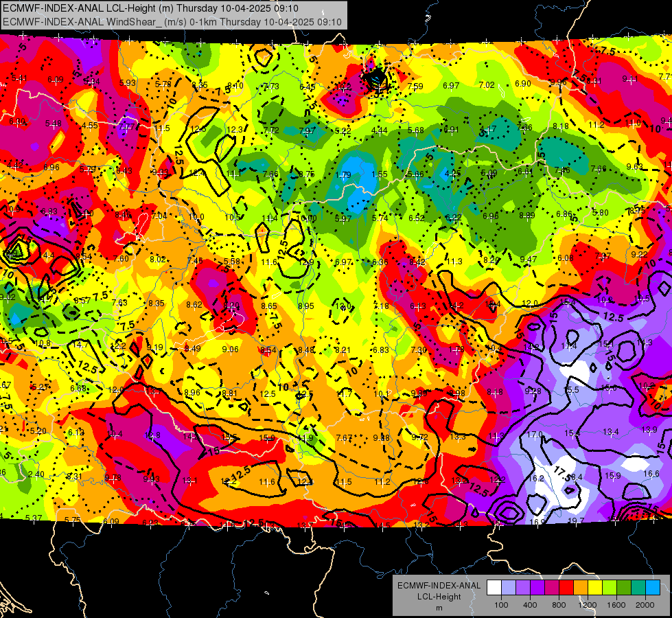Click the wind shear value '1.55'

tap(380, 174)
